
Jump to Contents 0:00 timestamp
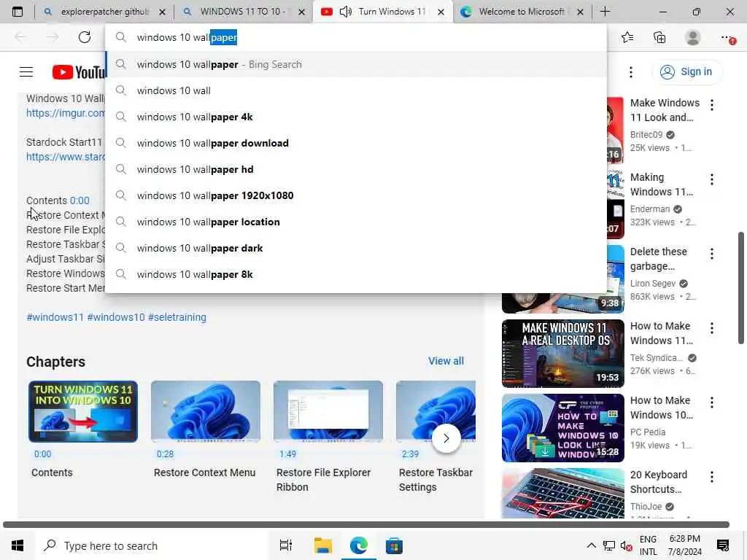point(80,201)
